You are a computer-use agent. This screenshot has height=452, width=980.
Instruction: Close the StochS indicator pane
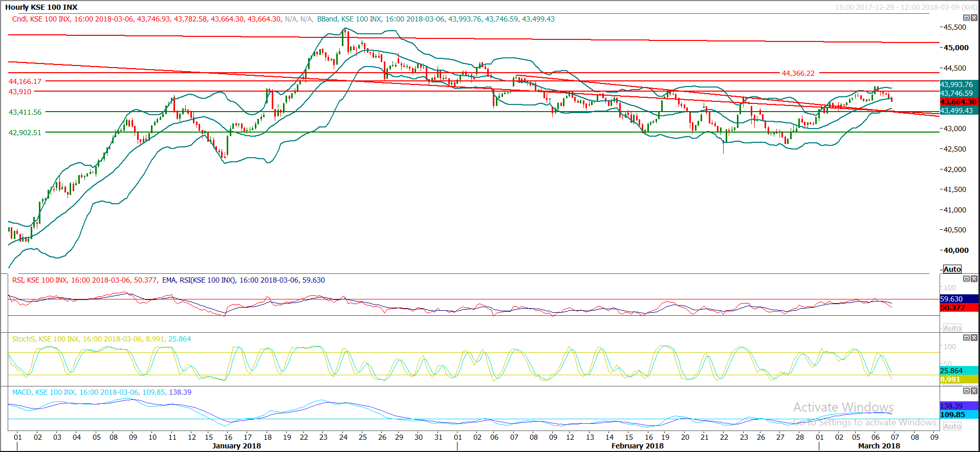pyautogui.click(x=974, y=338)
